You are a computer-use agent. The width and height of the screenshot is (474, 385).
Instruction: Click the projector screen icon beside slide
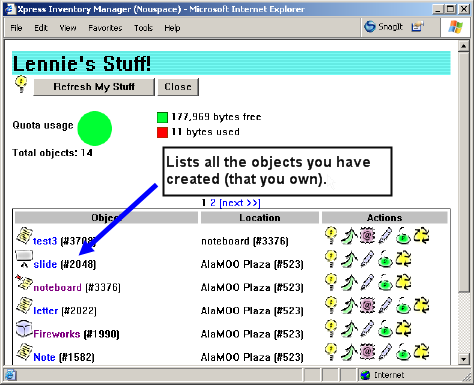coord(24,259)
